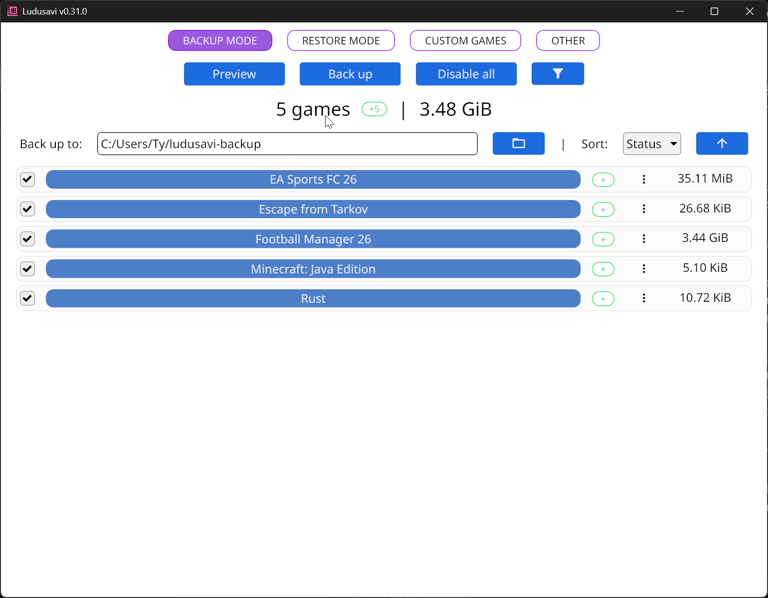Image resolution: width=768 pixels, height=598 pixels.
Task: Open the CUSTOM GAMES tab
Action: (465, 41)
